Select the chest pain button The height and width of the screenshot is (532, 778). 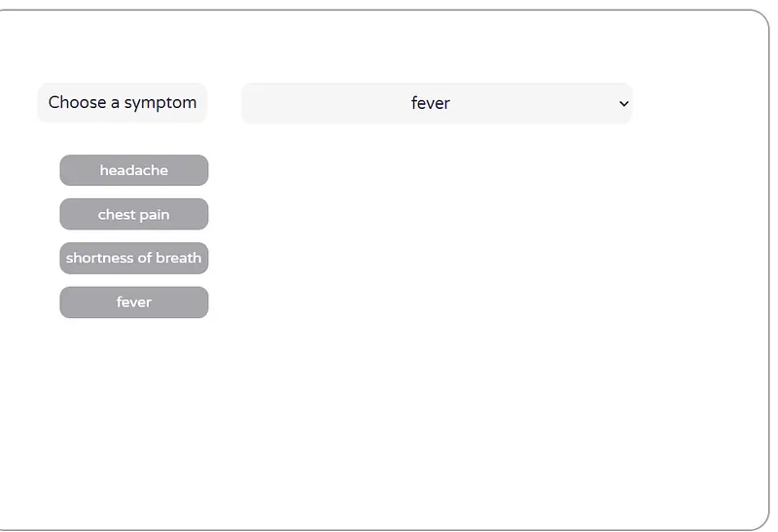coord(133,214)
